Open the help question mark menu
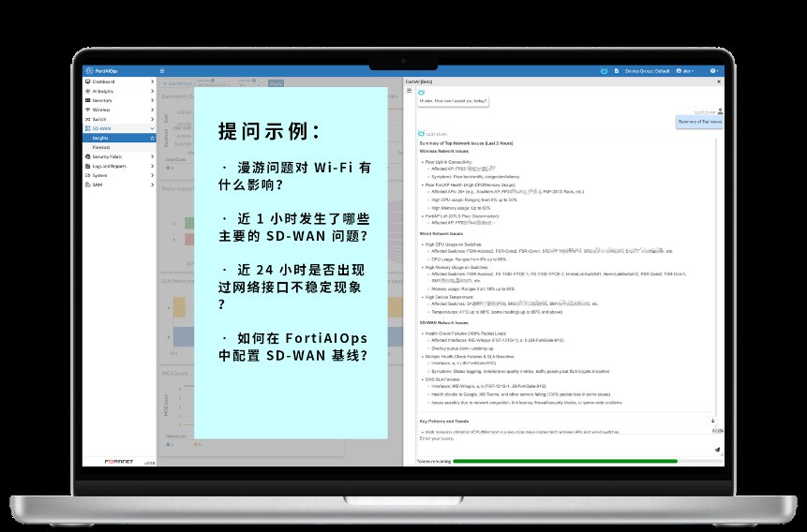The width and height of the screenshot is (807, 532). tap(712, 71)
